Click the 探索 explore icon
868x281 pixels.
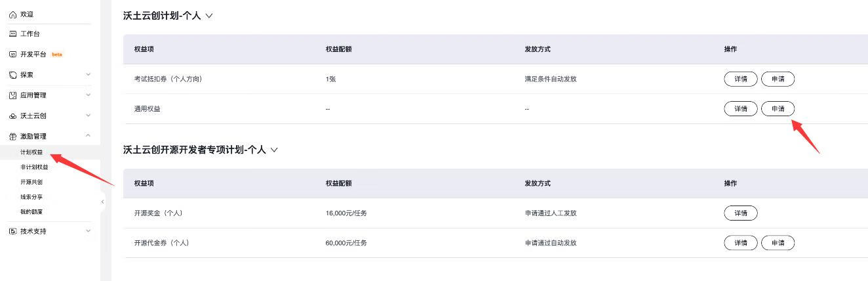click(13, 75)
